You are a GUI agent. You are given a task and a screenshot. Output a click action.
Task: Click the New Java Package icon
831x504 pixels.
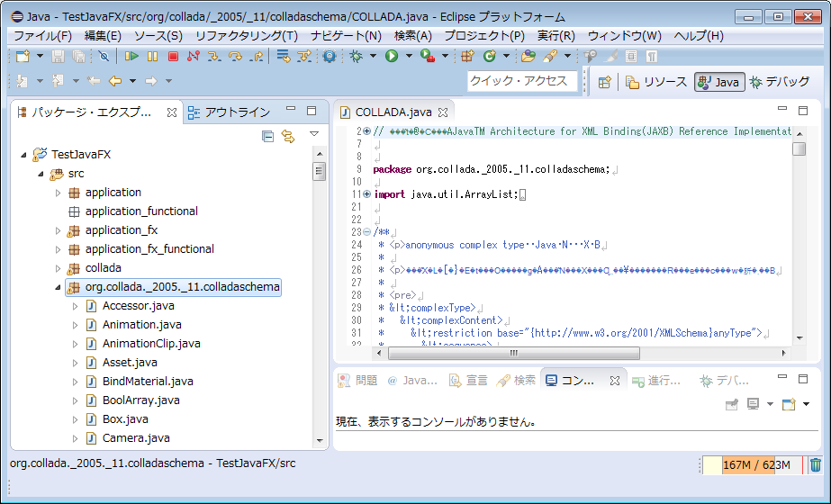click(x=467, y=56)
